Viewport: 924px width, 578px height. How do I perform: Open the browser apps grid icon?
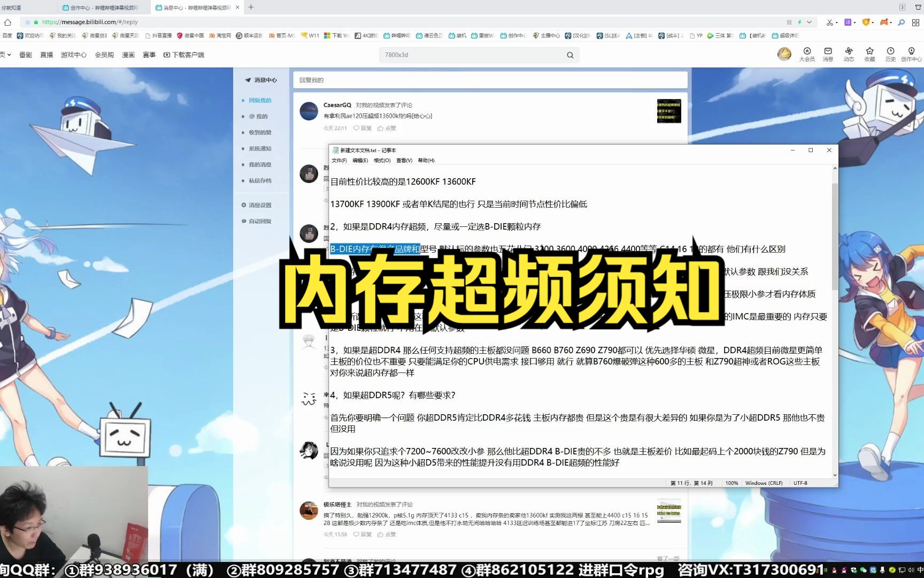pos(915,22)
